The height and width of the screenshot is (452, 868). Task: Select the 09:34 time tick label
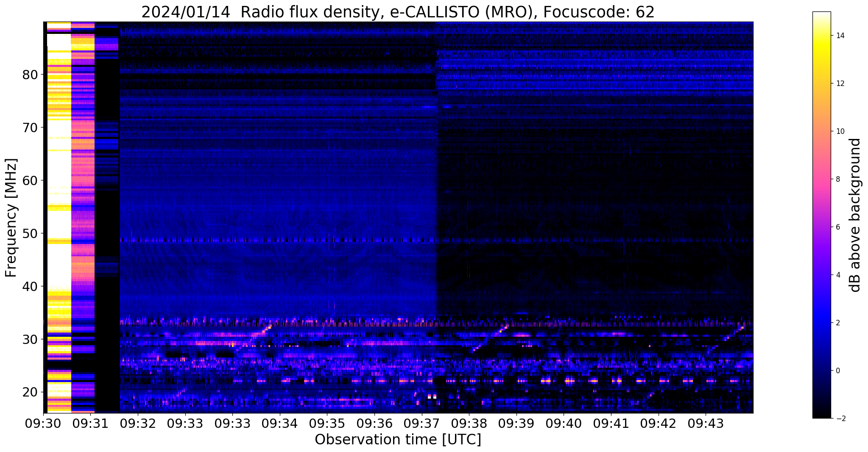pos(280,424)
